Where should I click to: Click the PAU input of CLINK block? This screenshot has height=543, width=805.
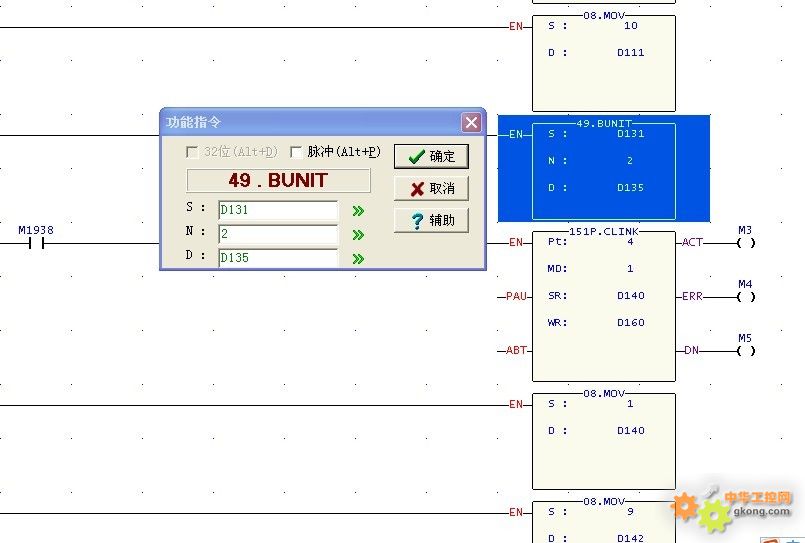[x=516, y=296]
